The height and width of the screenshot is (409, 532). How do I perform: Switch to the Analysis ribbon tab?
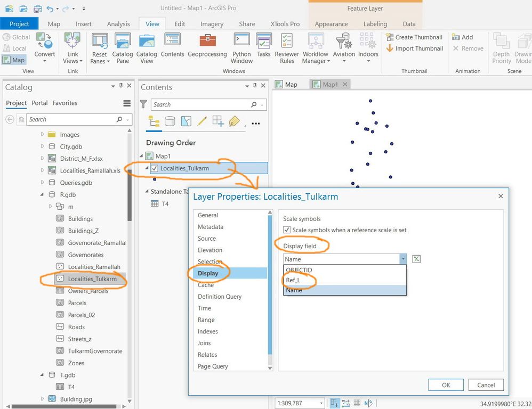(118, 24)
